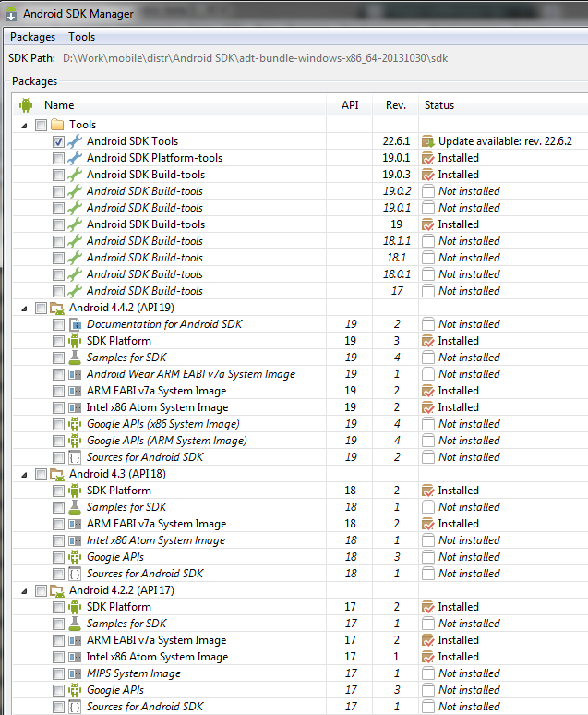The image size is (588, 715).
Task: Click the SDK Path value text
Action: 256,58
